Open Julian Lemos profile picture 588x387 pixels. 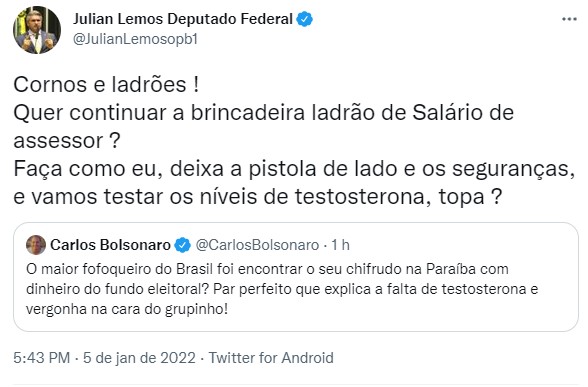click(37, 30)
